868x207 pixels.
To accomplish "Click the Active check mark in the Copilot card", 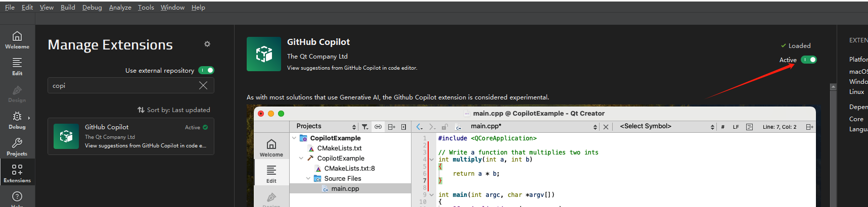I will coord(205,127).
